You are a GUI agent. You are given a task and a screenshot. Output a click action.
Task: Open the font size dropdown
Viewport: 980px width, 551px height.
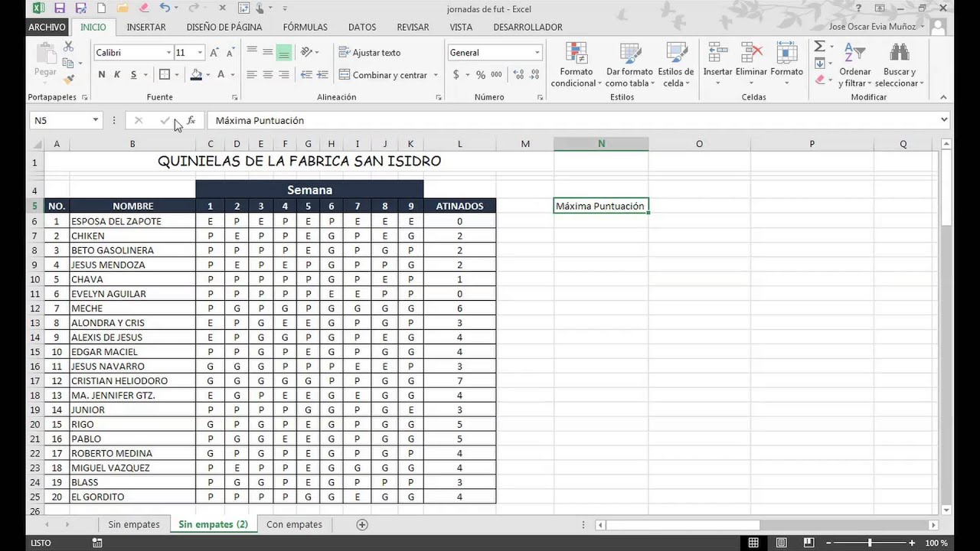[200, 53]
